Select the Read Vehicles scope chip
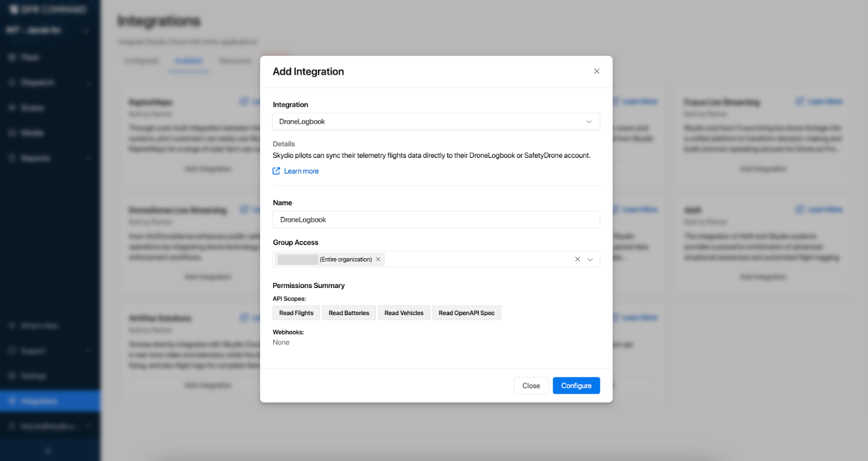Viewport: 868px width, 461px height. click(404, 313)
